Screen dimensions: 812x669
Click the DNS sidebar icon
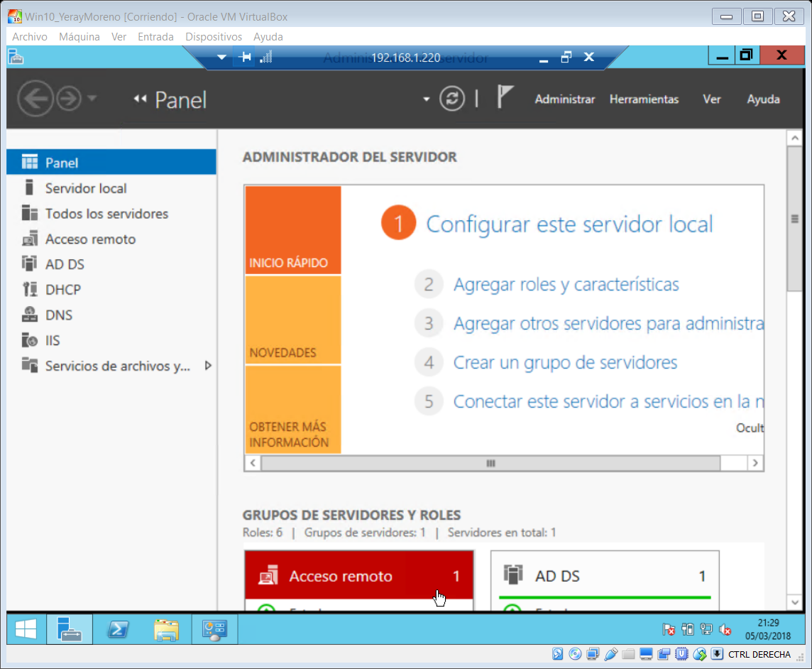click(x=30, y=315)
